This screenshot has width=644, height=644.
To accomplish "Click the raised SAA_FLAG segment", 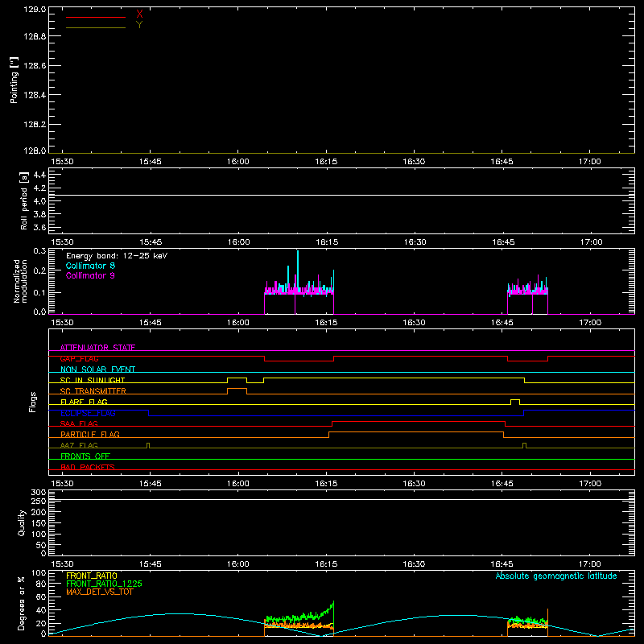I will (x=418, y=421).
